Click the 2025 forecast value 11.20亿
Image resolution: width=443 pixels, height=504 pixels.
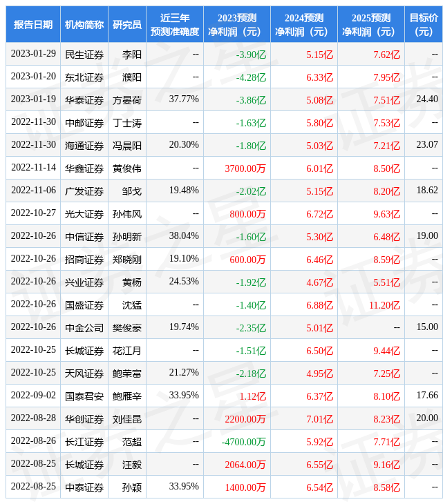[x=384, y=305]
